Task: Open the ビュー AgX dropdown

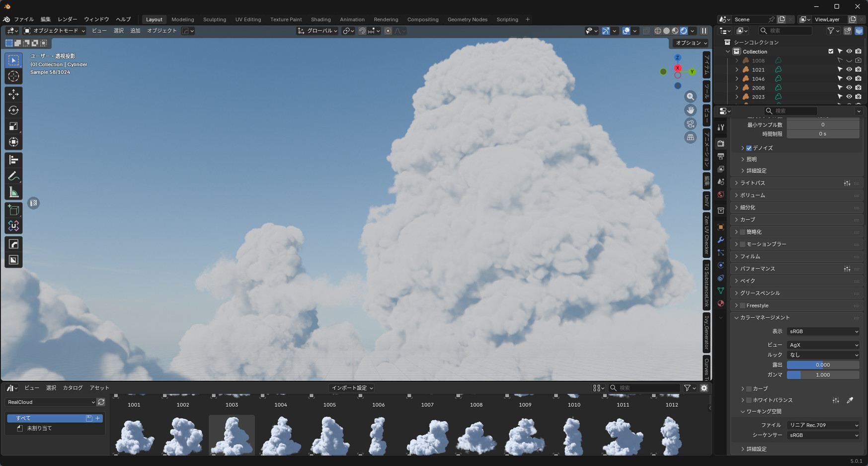Action: (823, 345)
